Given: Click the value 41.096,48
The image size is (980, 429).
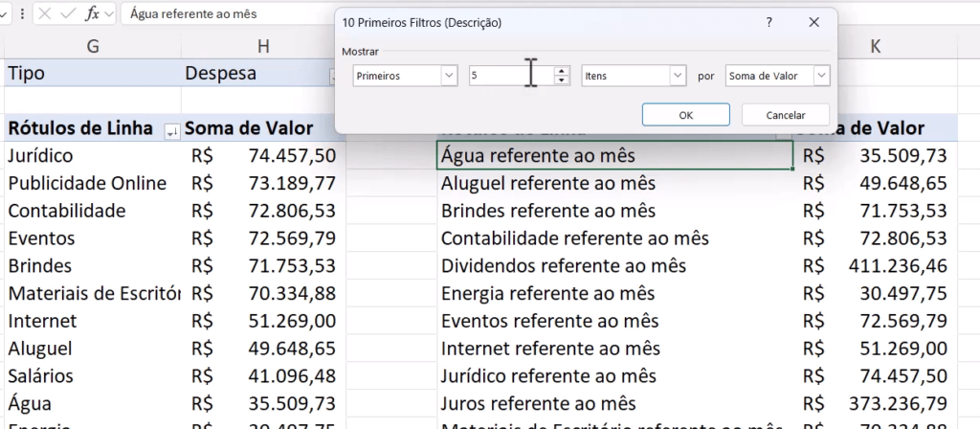Looking at the screenshot, I should click(x=292, y=375).
